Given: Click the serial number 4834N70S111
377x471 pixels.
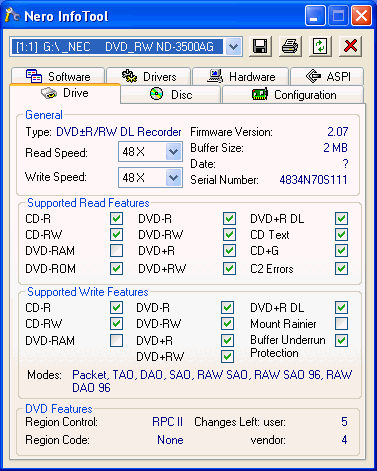Looking at the screenshot, I should point(313,180).
